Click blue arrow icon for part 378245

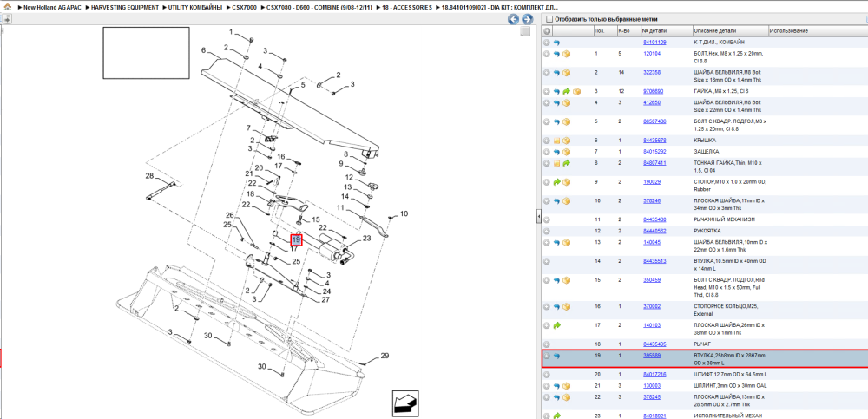tap(557, 397)
